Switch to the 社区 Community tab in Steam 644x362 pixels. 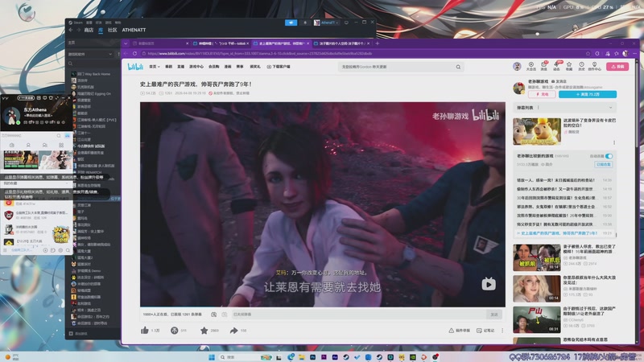coord(113,30)
